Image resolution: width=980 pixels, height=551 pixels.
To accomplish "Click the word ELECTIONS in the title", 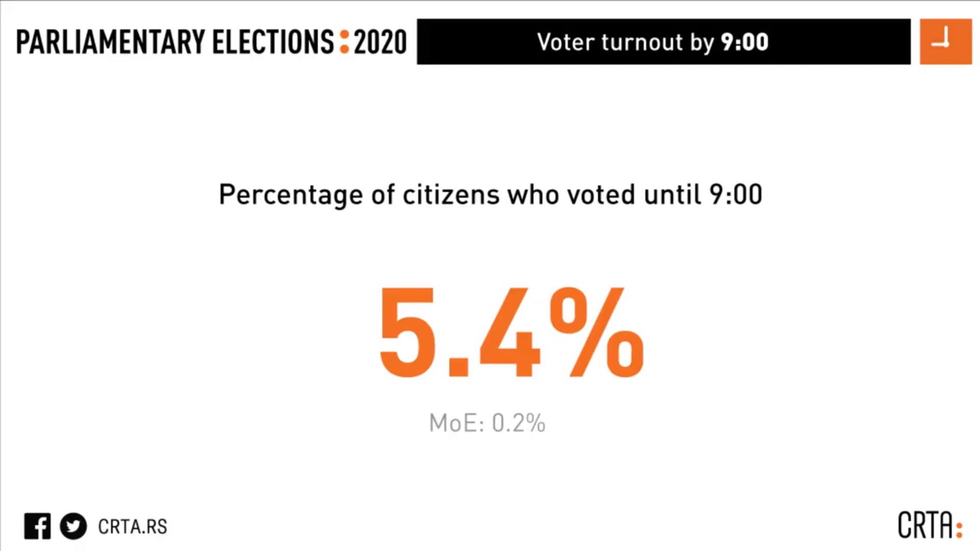I will click(273, 42).
